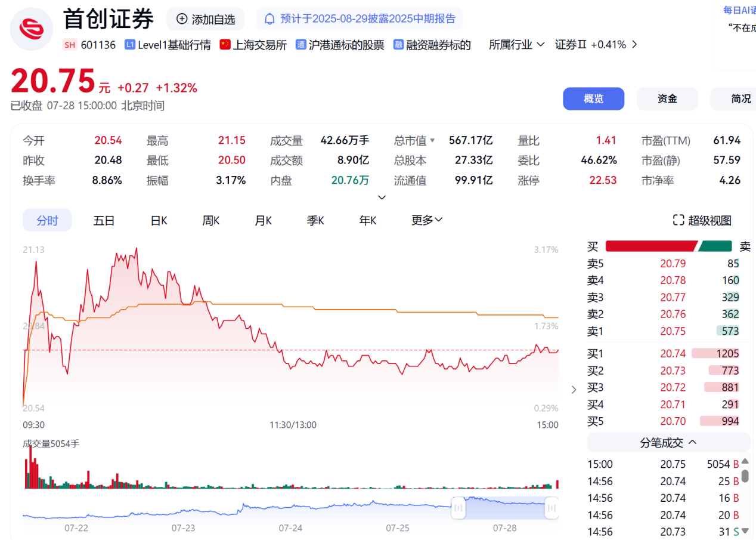Expand more stock metrics with down chevron

click(382, 197)
